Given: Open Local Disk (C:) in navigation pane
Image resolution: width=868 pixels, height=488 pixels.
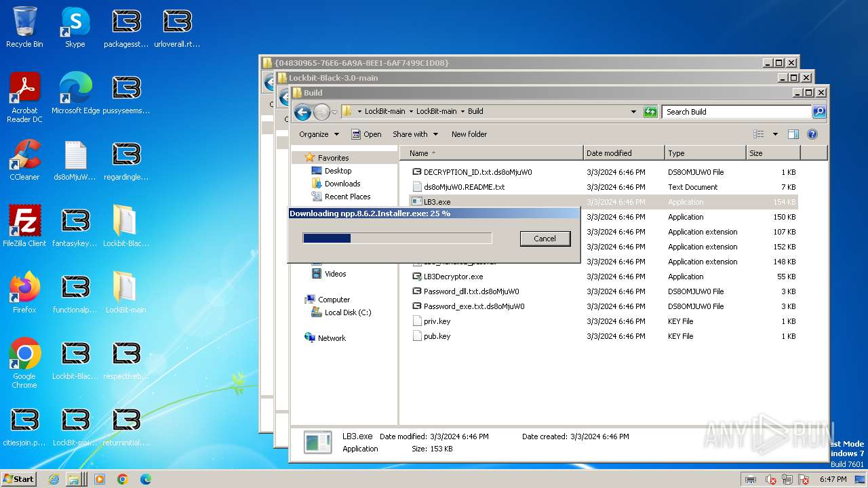Looking at the screenshot, I should (347, 312).
